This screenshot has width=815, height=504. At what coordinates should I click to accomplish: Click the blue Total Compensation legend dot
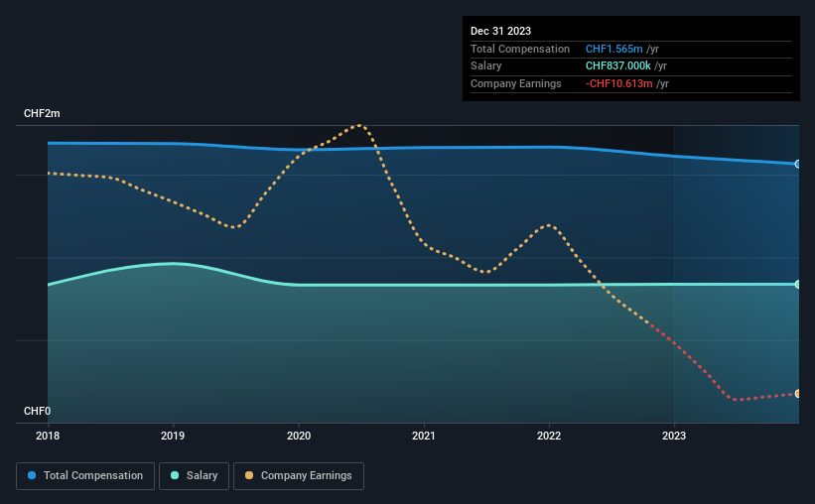pos(32,475)
